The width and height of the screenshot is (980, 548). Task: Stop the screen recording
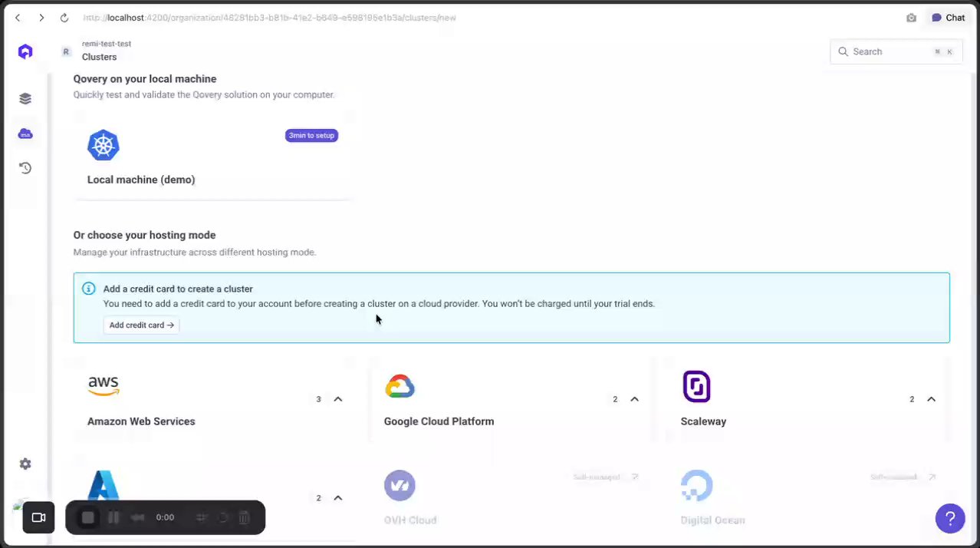[88, 517]
